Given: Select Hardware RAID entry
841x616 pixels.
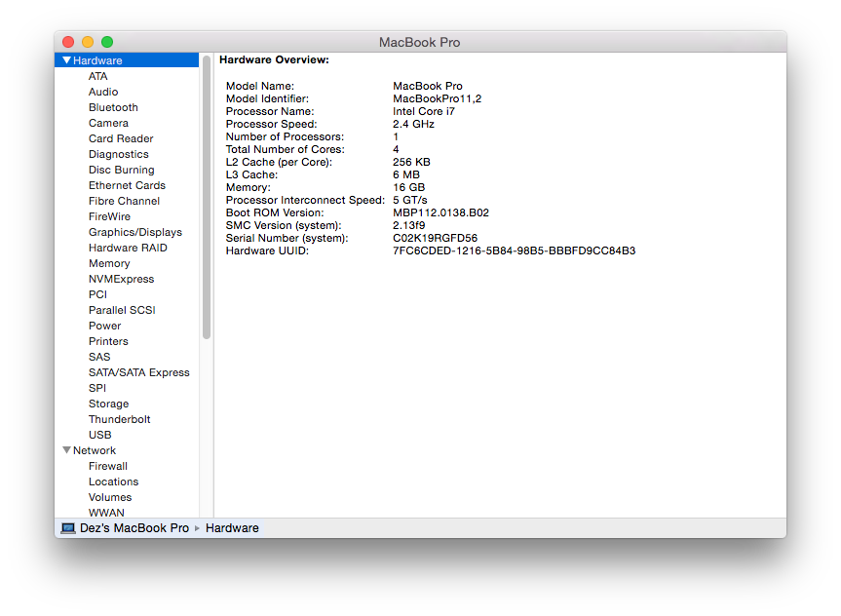Looking at the screenshot, I should pos(128,248).
